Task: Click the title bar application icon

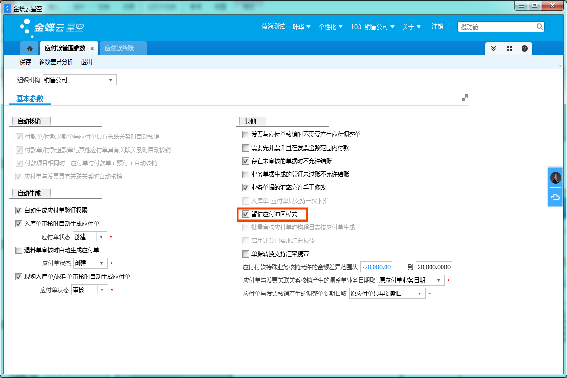Action: [x=7, y=8]
